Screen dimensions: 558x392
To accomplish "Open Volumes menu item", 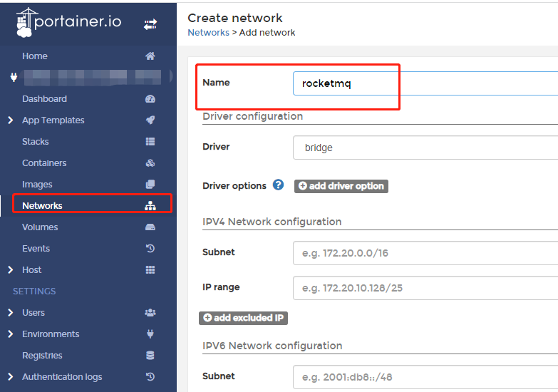I will [x=40, y=227].
